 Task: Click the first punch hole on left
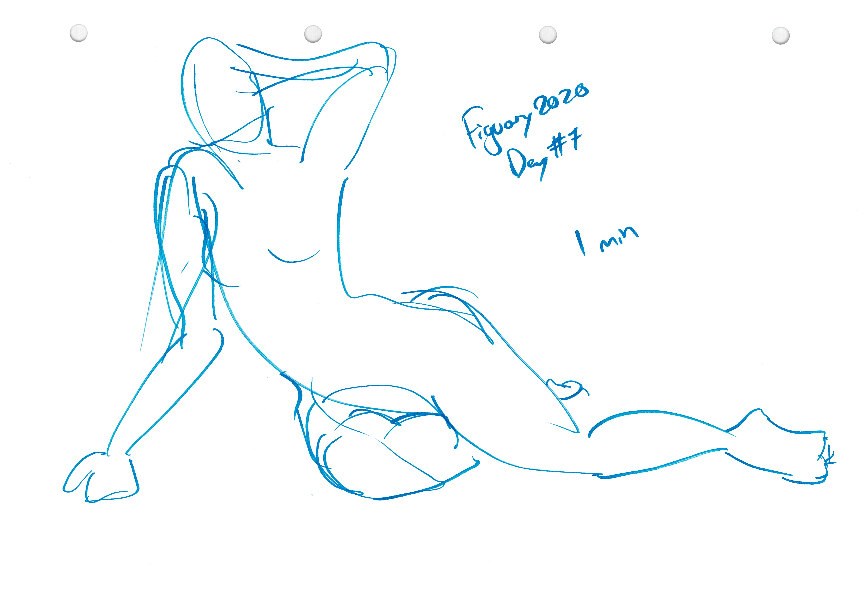[79, 33]
